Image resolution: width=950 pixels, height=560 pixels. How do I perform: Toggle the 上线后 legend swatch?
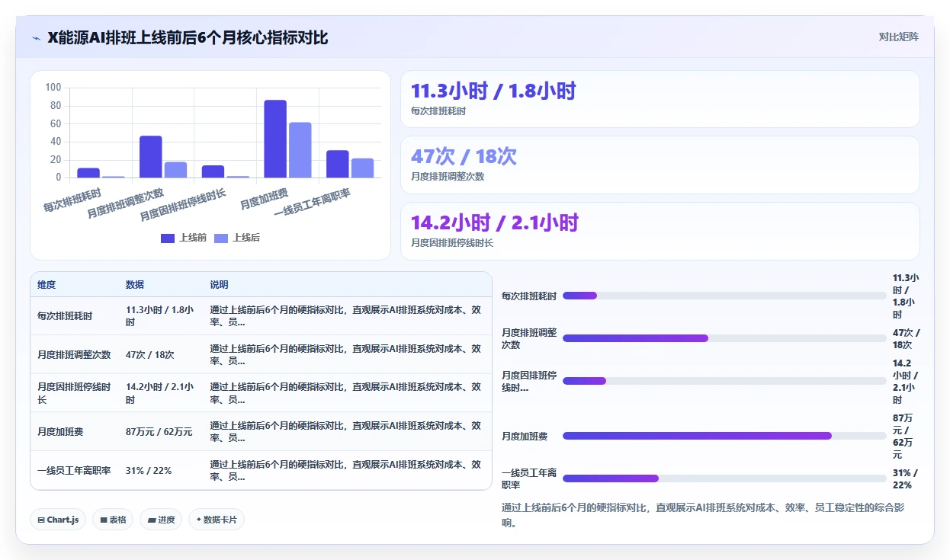click(221, 238)
